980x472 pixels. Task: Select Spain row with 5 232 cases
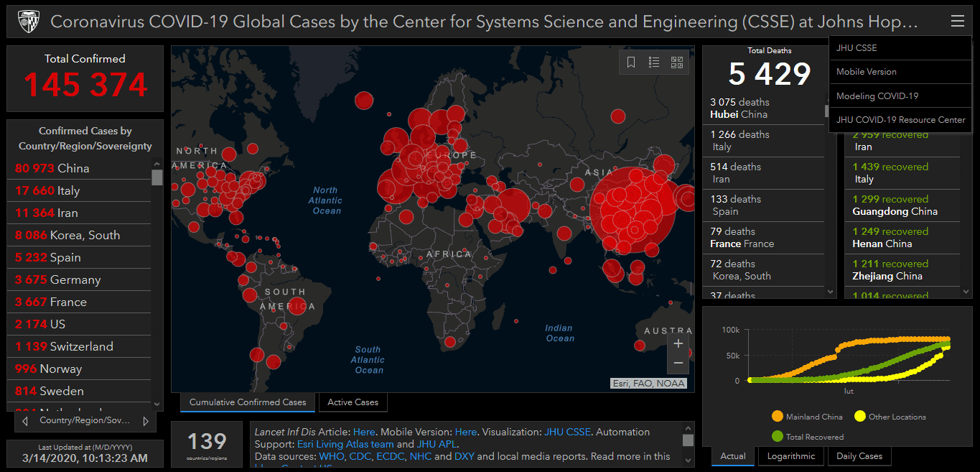[80, 257]
